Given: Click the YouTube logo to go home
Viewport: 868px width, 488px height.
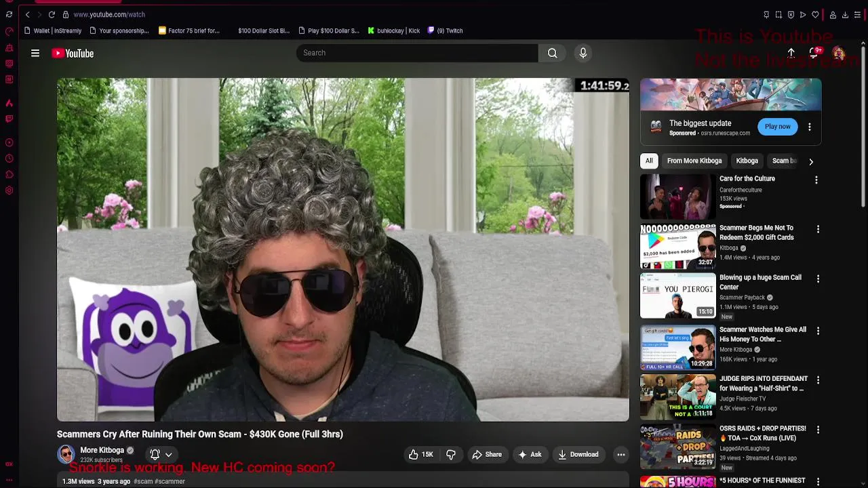Looking at the screenshot, I should (73, 53).
